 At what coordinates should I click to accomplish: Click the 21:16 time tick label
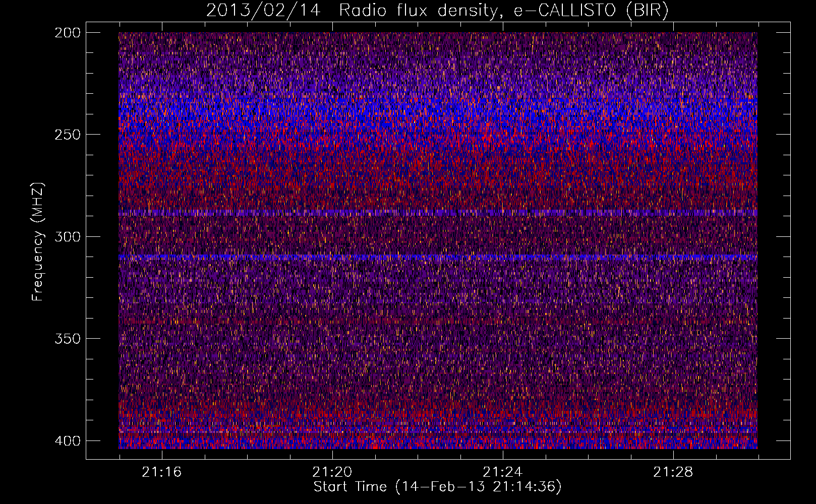coord(161,472)
